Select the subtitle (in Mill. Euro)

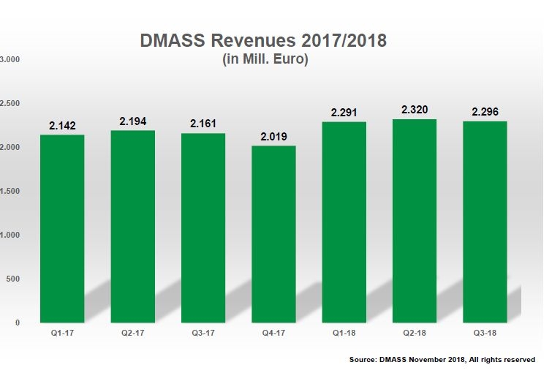265,59
